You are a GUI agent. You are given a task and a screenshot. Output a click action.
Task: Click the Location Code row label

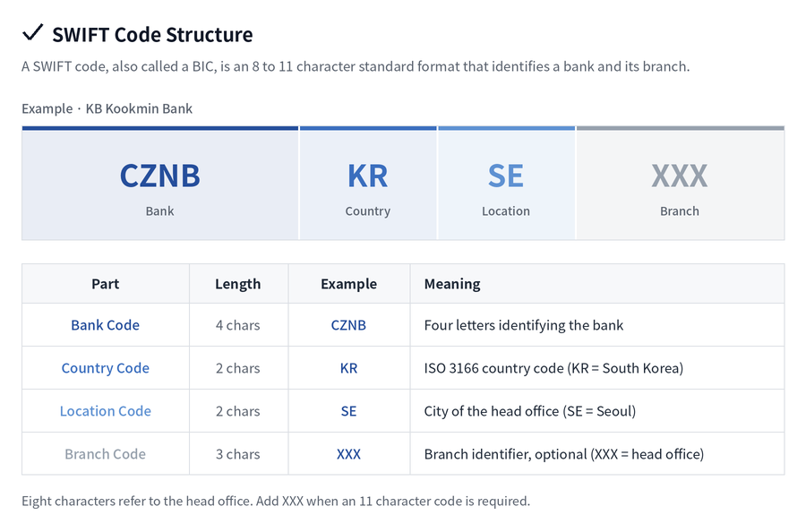coord(106,411)
